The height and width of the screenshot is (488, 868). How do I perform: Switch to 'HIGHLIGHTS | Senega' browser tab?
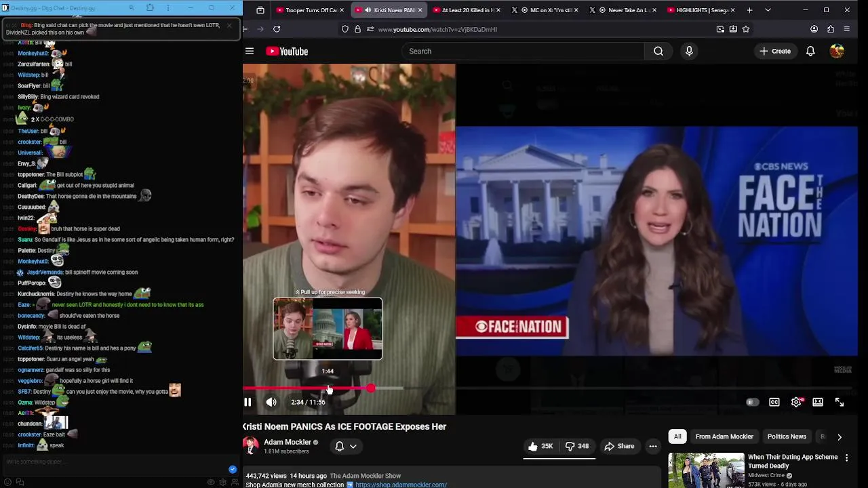click(701, 10)
